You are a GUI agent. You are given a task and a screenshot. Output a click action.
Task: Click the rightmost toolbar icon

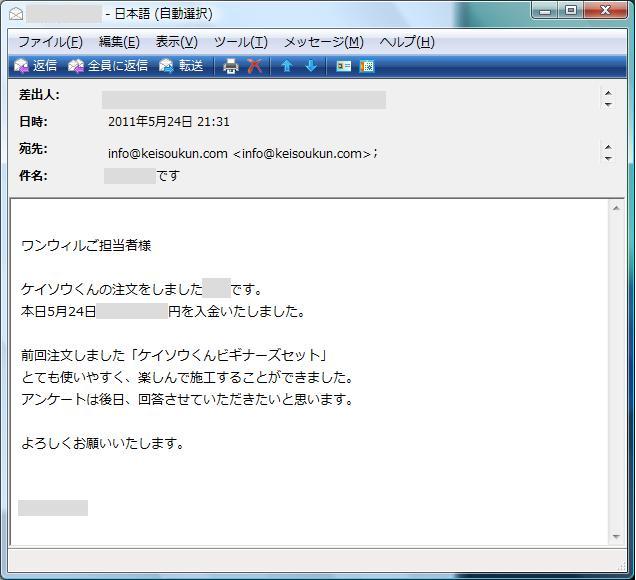(367, 66)
